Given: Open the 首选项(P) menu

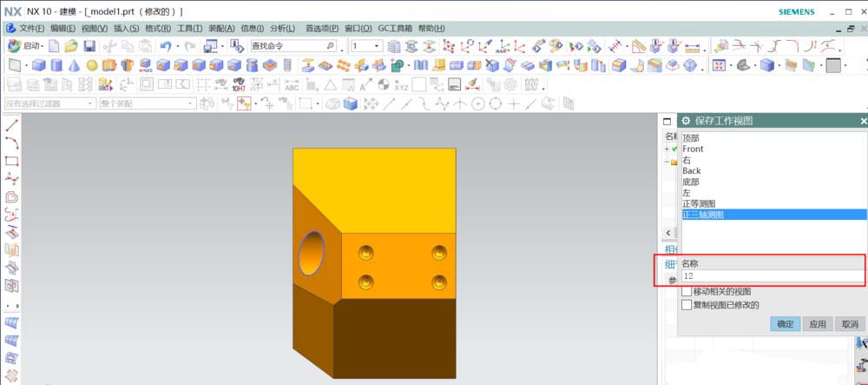Looking at the screenshot, I should (322, 29).
